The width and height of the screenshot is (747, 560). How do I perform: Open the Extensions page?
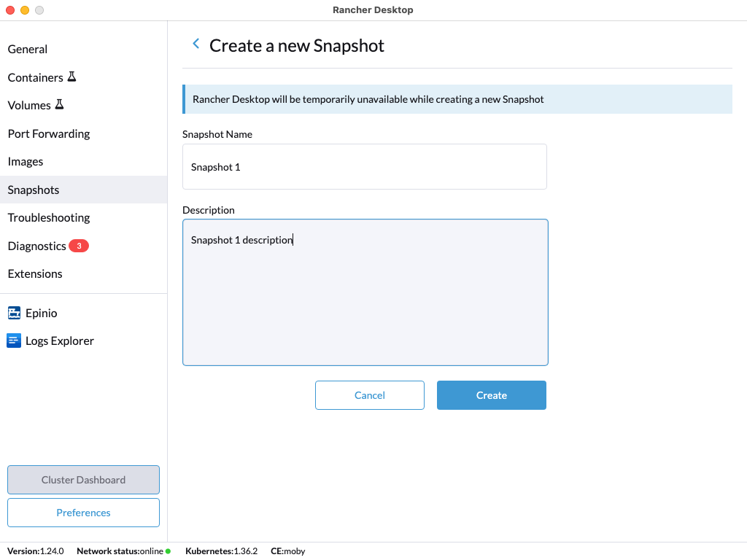click(83, 274)
